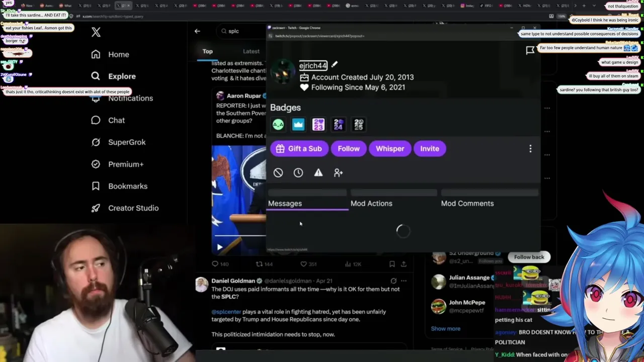Bookmark the Aaron Rupar tweet
This screenshot has width=644, height=362.
[392, 264]
